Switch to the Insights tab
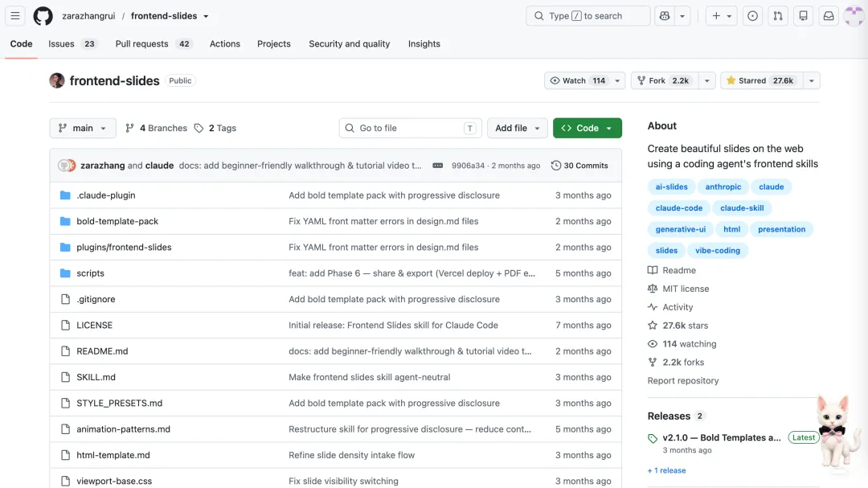Image resolution: width=868 pixels, height=488 pixels. [x=424, y=43]
